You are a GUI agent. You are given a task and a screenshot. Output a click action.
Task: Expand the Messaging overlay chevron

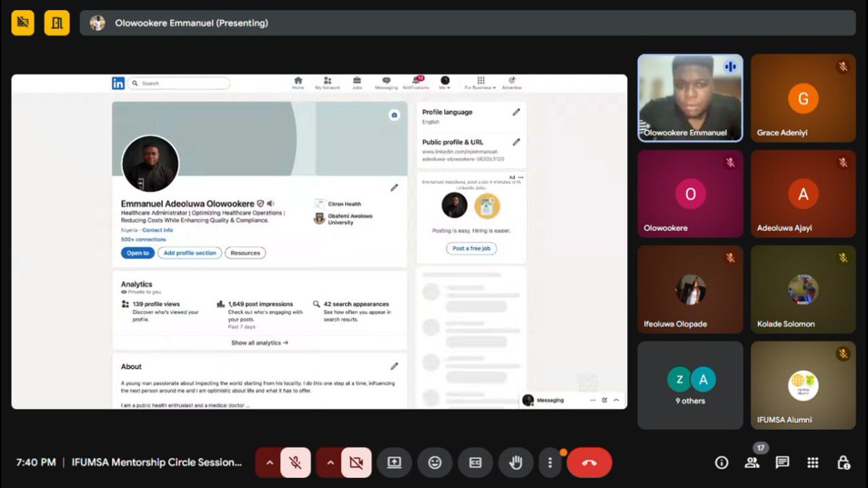pos(616,400)
